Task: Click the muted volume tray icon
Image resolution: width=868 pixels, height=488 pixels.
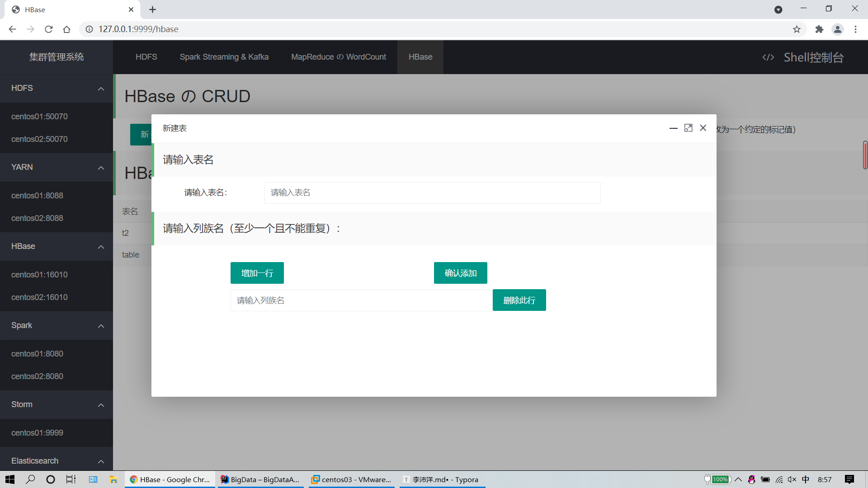Action: [792, 479]
